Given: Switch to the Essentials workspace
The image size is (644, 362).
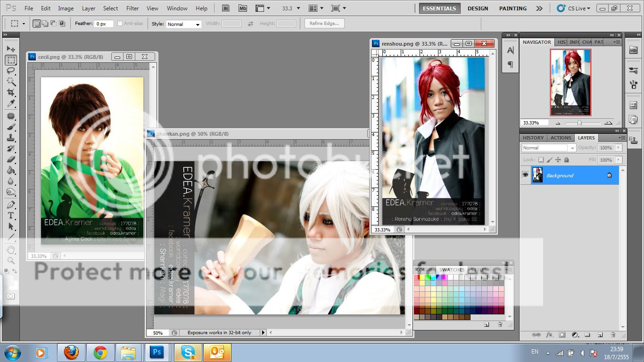Looking at the screenshot, I should pyautogui.click(x=439, y=8).
